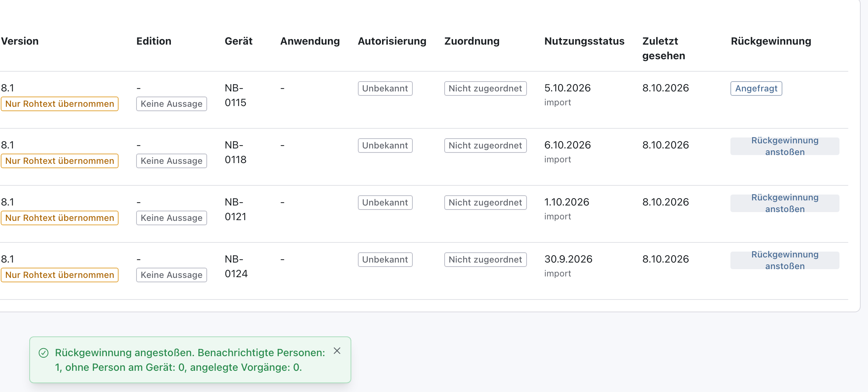Dismiss the Rückgewinnung angestoßen notification
This screenshot has width=868, height=392.
click(x=337, y=351)
